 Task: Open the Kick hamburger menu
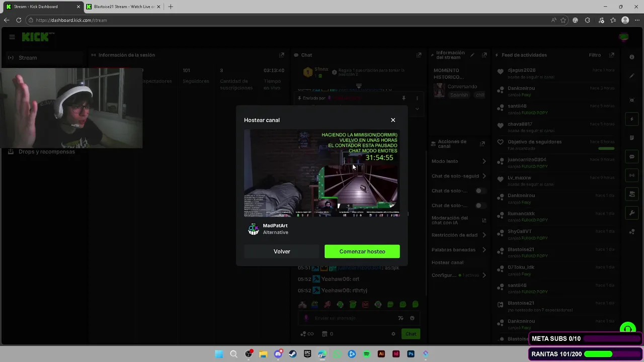point(12,37)
